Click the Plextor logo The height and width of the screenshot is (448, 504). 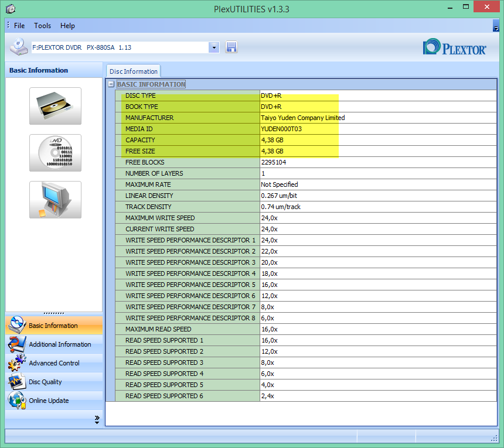[x=455, y=47]
